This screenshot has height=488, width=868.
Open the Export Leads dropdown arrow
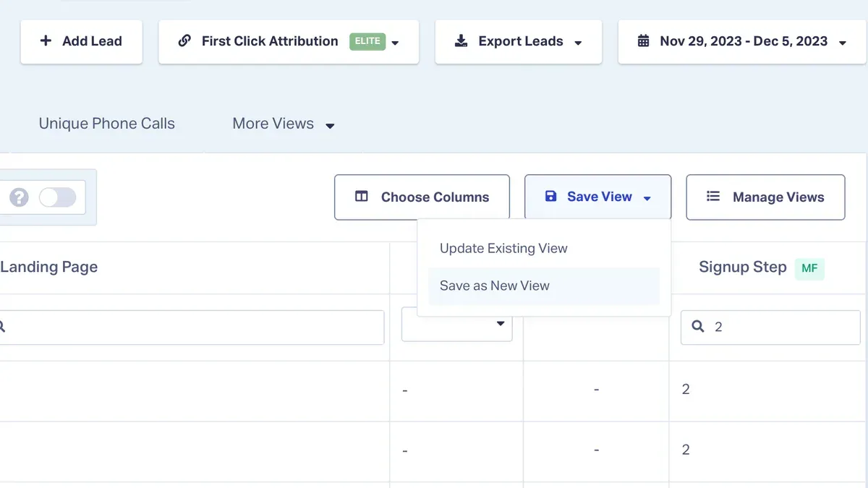point(578,43)
